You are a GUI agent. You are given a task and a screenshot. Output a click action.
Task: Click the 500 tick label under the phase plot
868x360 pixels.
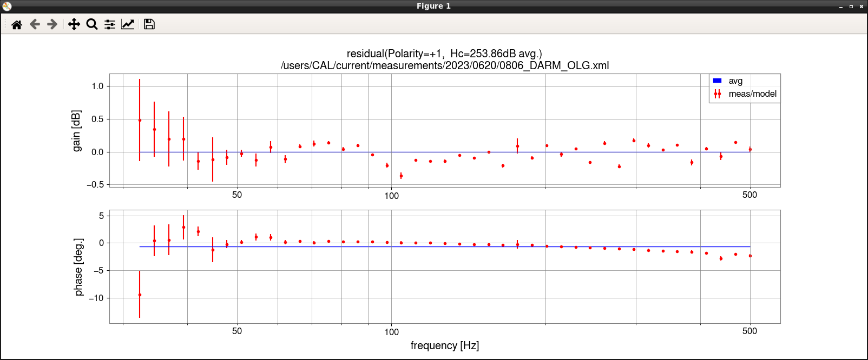click(x=749, y=331)
